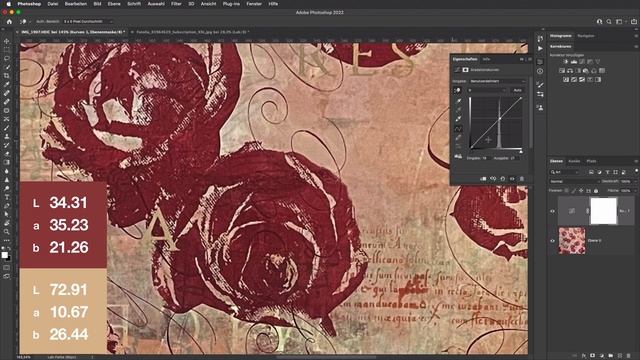This screenshot has height=360, width=640.
Task: Open the layer filter type dropdown
Action: coord(564,172)
